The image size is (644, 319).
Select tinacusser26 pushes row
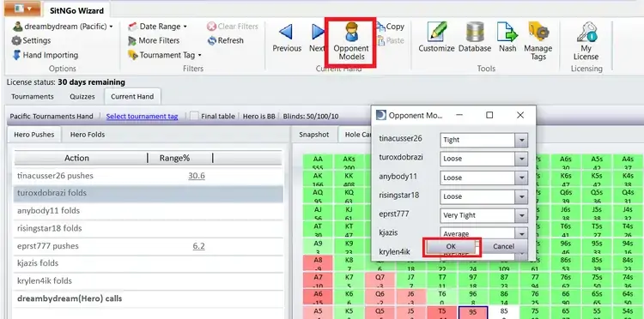click(149, 176)
